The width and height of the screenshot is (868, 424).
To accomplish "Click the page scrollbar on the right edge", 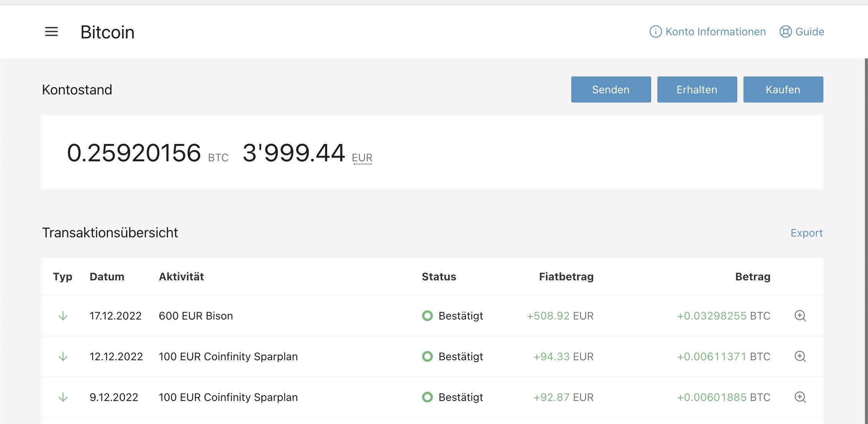I will pos(866,230).
